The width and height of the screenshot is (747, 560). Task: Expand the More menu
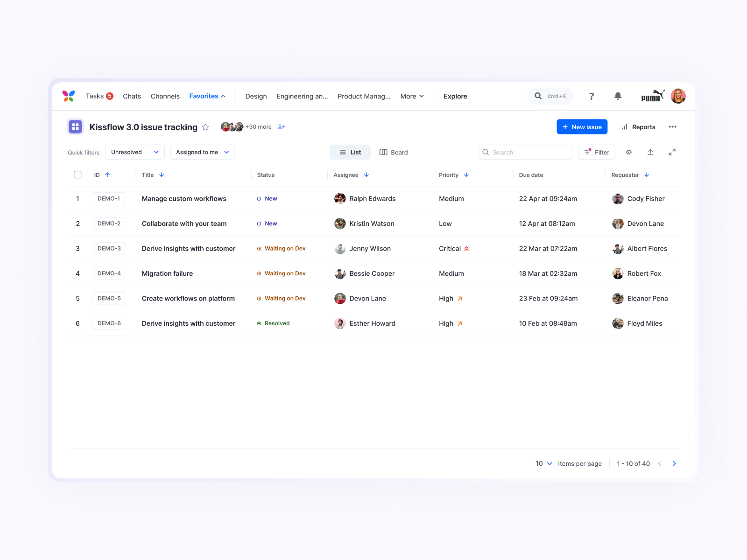pyautogui.click(x=412, y=96)
